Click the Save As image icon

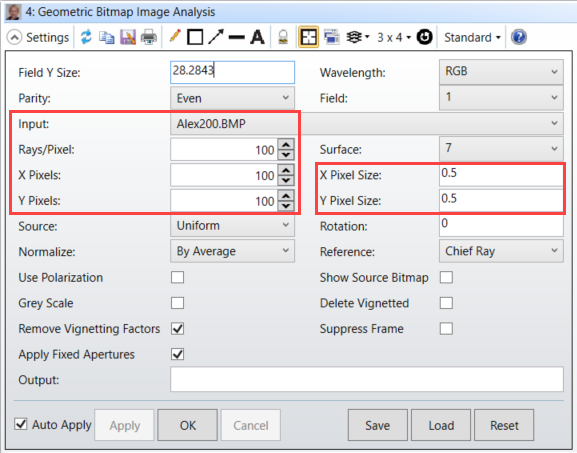[x=128, y=37]
